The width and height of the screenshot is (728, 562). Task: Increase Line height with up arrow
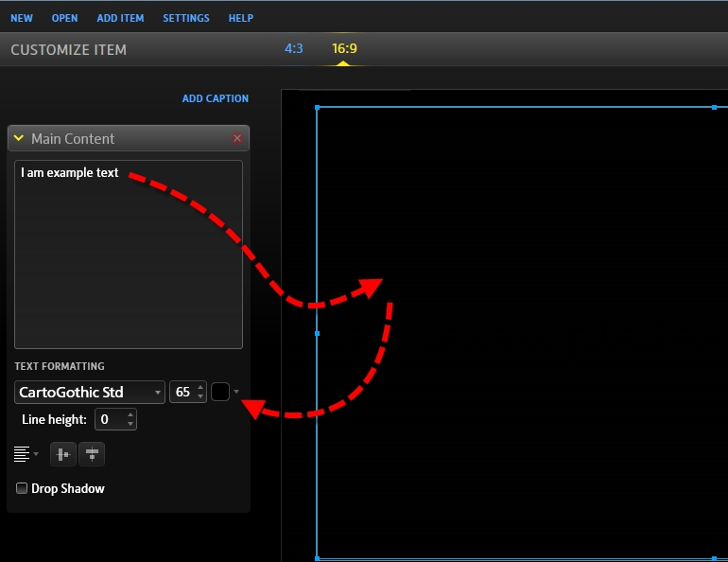click(130, 414)
